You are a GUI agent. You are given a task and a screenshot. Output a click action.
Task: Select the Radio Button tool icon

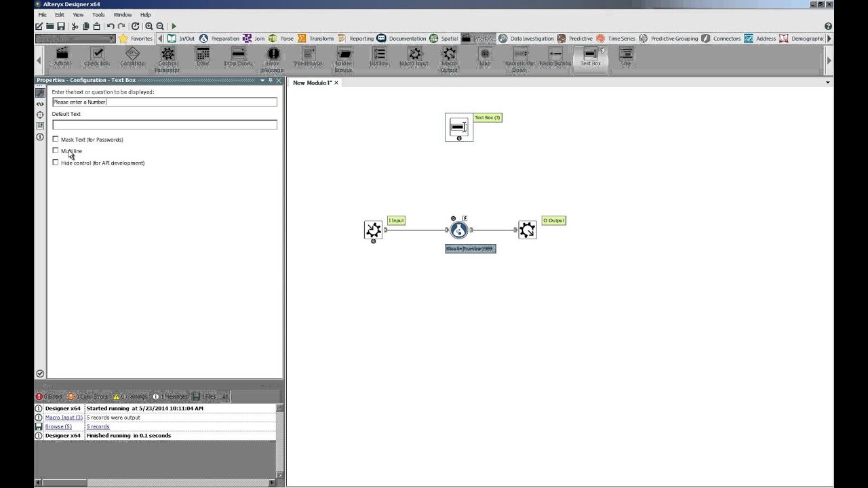point(555,57)
